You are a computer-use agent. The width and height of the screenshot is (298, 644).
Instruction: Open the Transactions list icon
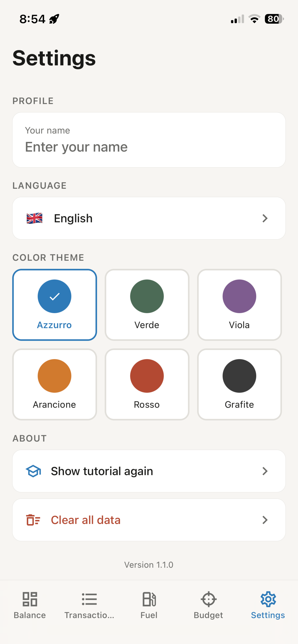(89, 599)
